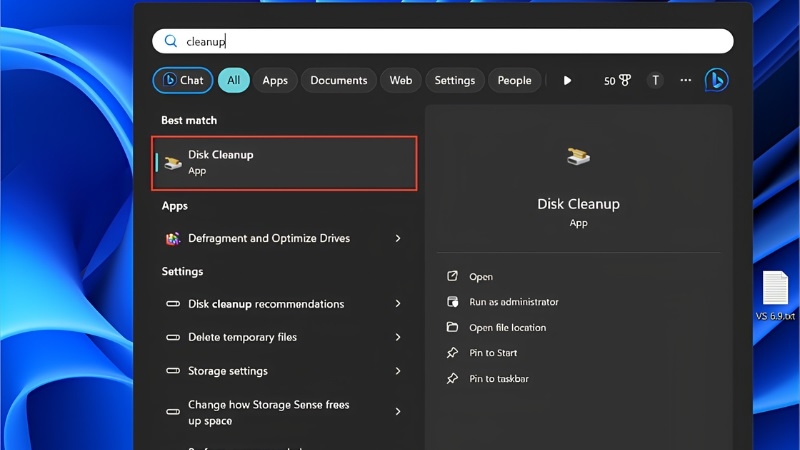The image size is (800, 450).
Task: Expand Disk cleanup recommendations chevron
Action: 398,304
